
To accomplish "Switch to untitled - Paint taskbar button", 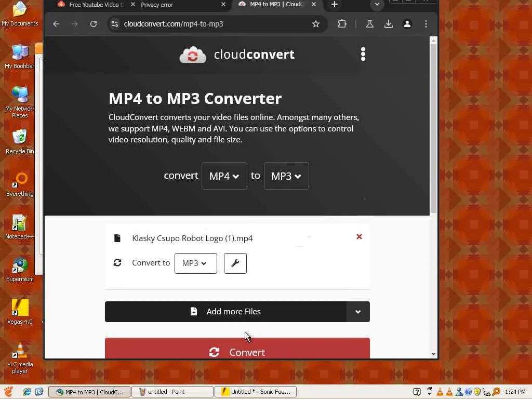I will point(172,392).
